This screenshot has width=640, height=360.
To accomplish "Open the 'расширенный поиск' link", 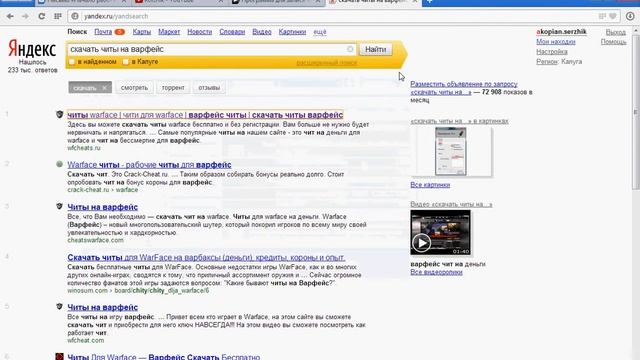I will click(x=327, y=62).
